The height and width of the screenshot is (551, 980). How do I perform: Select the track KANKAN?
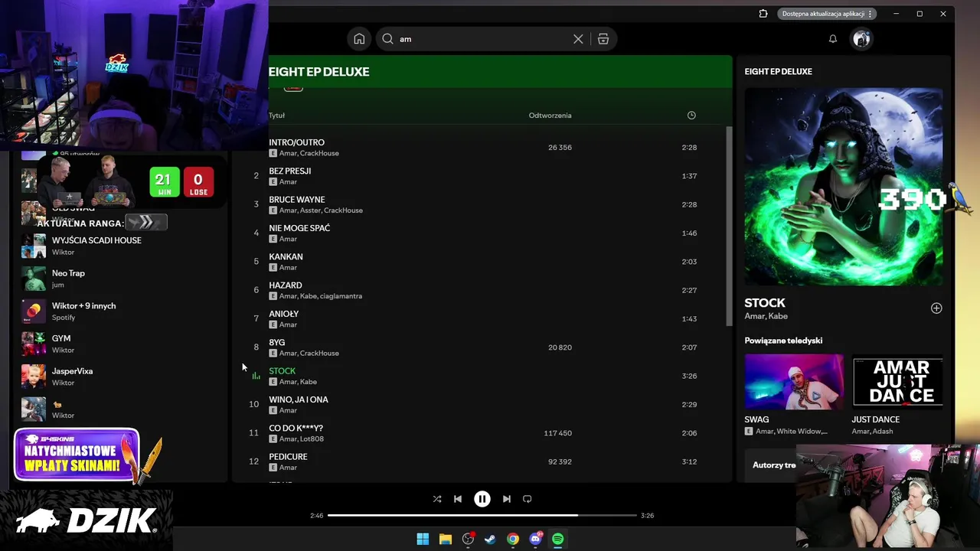pos(286,256)
